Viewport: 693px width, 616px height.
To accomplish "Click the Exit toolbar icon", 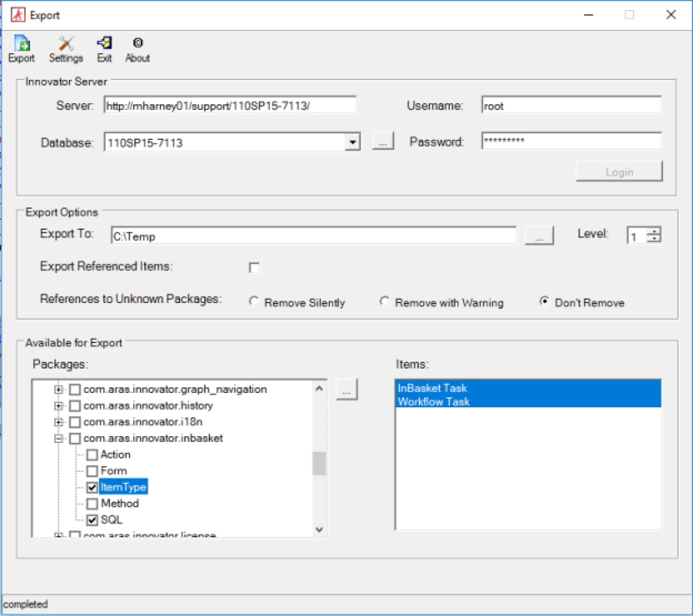I will click(x=104, y=48).
